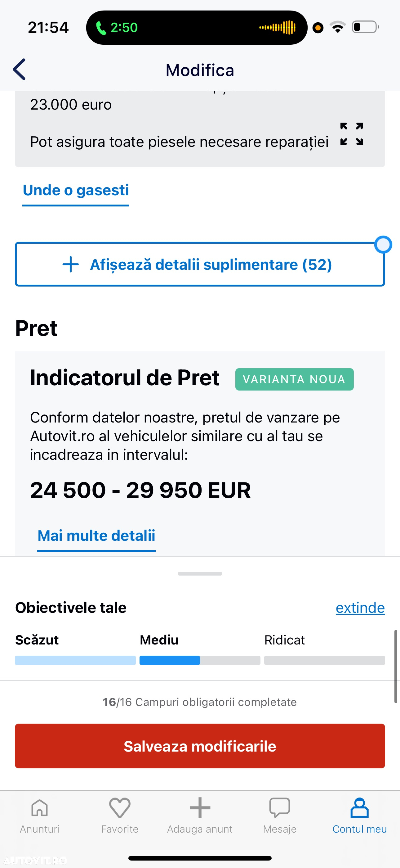Screen dimensions: 400x868
Task: Save changes with Salveaza modificarile
Action: point(200,746)
